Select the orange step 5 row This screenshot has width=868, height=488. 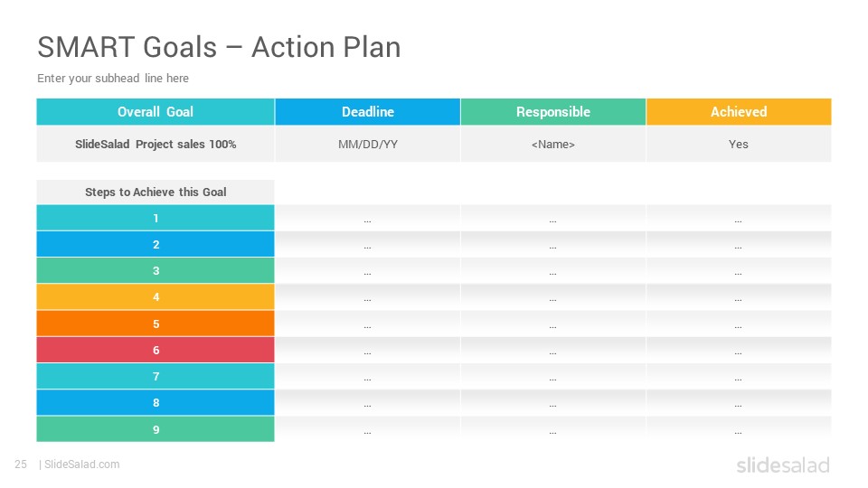[156, 324]
